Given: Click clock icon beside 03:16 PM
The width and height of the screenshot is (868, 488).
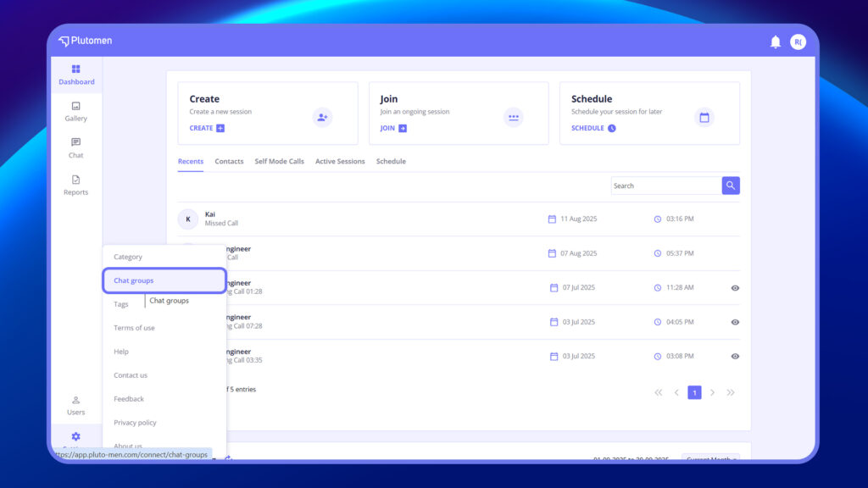Looking at the screenshot, I should click(x=658, y=219).
